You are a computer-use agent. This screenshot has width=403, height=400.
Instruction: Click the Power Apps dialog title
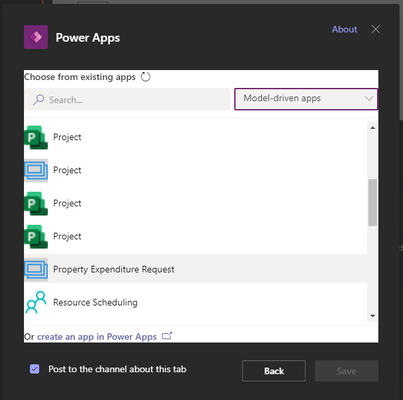88,38
